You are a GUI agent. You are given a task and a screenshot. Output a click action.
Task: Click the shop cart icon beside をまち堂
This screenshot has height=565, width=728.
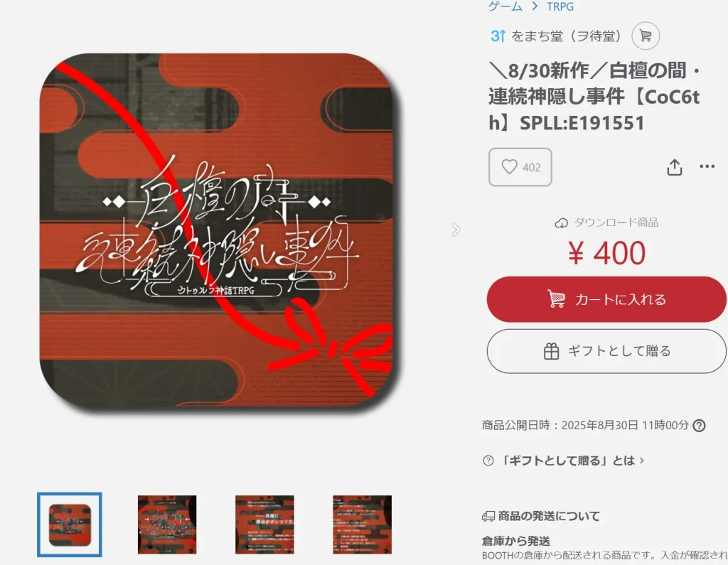point(646,36)
